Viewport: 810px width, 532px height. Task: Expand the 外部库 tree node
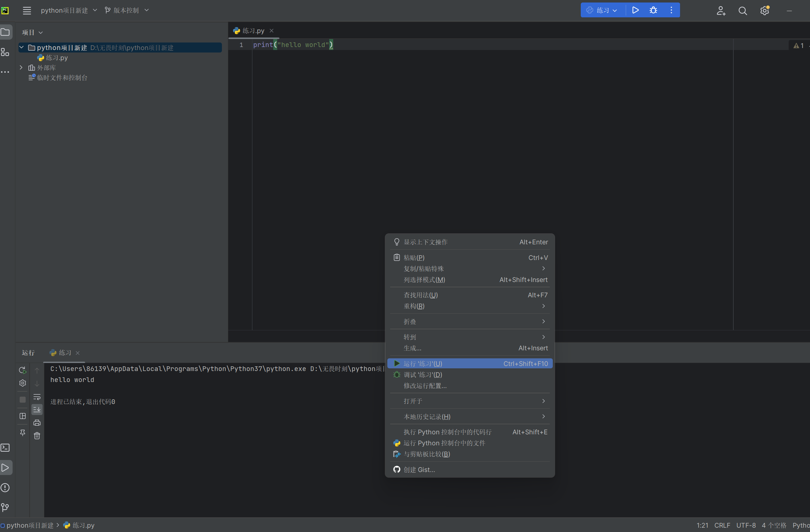(21, 68)
